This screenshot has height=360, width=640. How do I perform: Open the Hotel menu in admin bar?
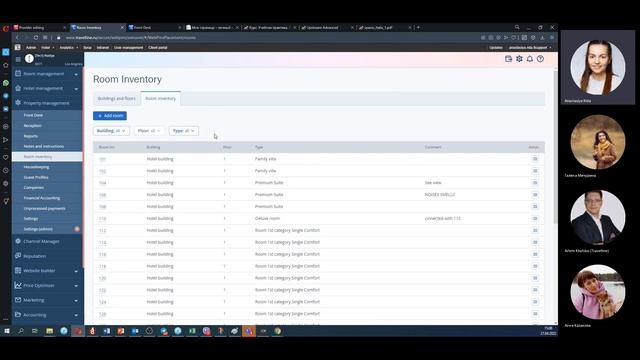(47, 47)
